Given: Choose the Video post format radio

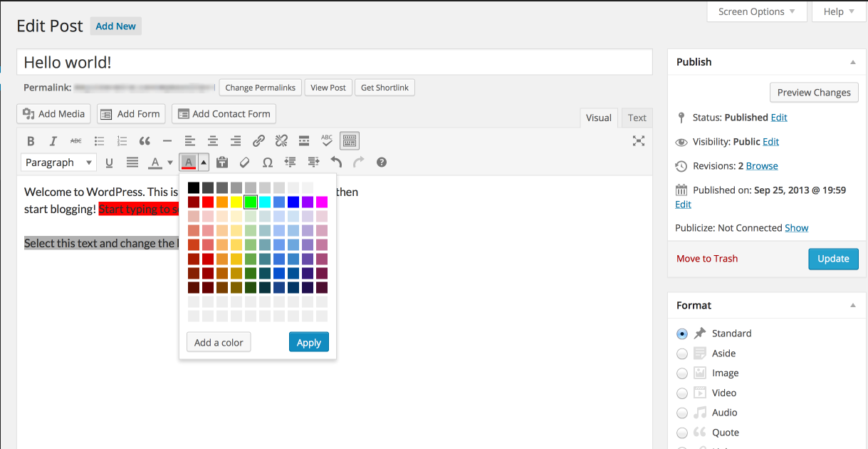Looking at the screenshot, I should [x=682, y=393].
